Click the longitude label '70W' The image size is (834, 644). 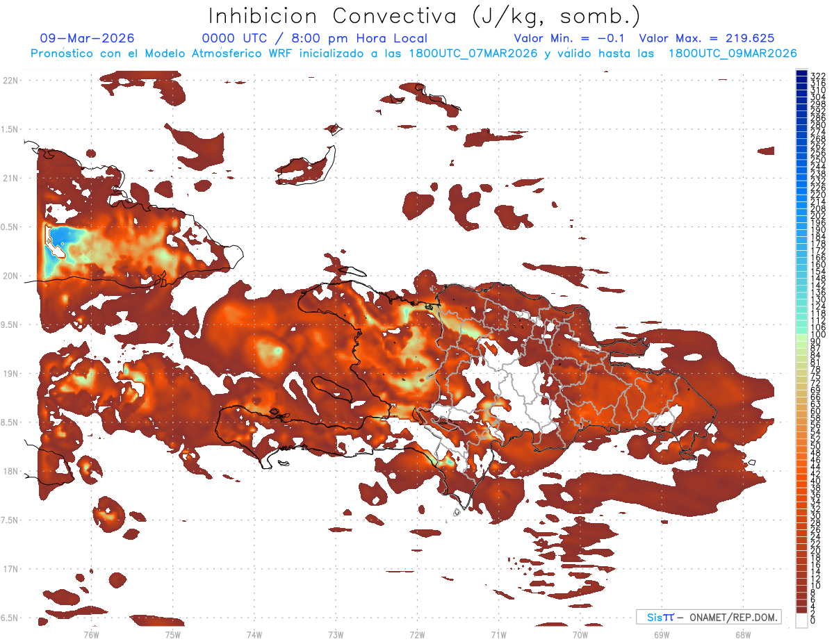pos(580,634)
